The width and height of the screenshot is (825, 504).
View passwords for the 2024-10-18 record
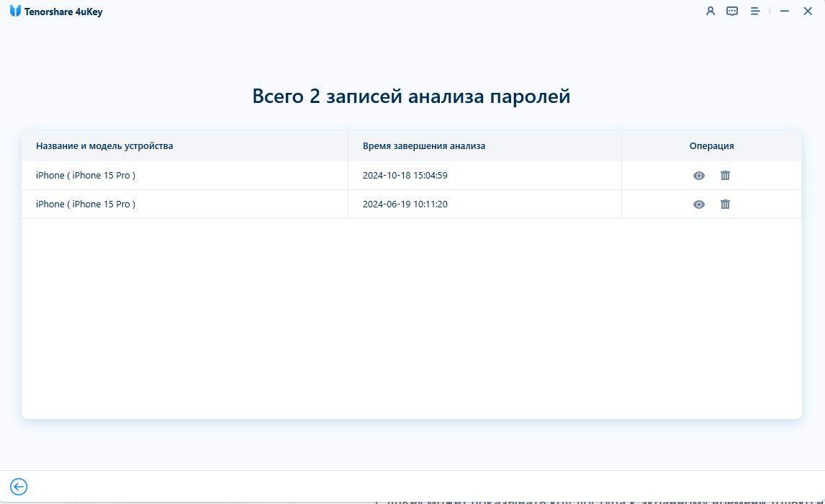[698, 176]
